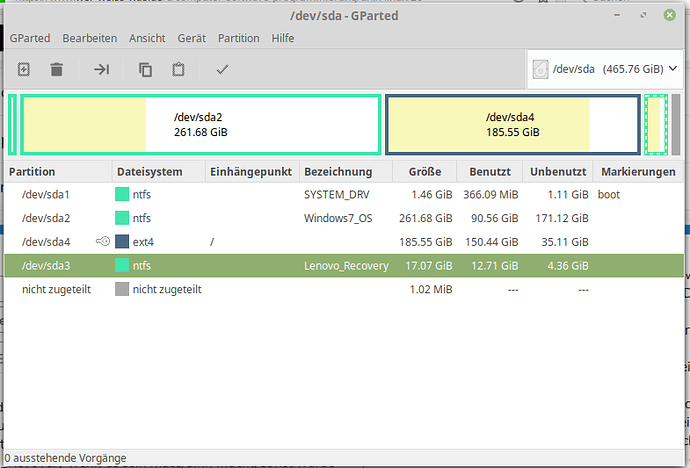The width and height of the screenshot is (690, 468).
Task: Click the used value 150.44 GiB
Action: [492, 242]
